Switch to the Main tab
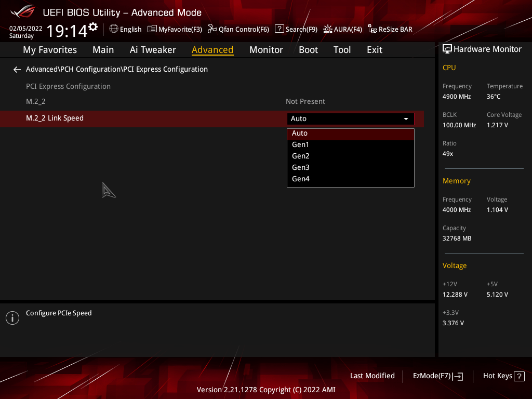Viewport: 532px width, 399px height. coord(103,50)
